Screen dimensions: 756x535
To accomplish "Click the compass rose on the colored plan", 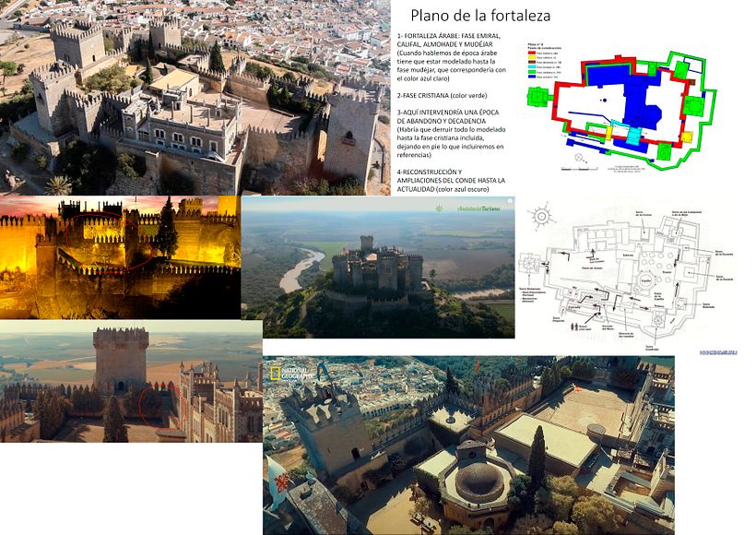I will coord(578,157).
